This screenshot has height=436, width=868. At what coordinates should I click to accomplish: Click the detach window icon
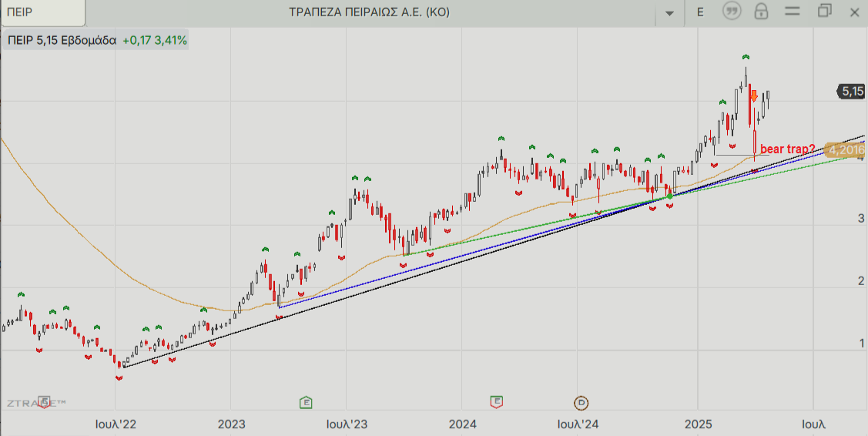(825, 11)
